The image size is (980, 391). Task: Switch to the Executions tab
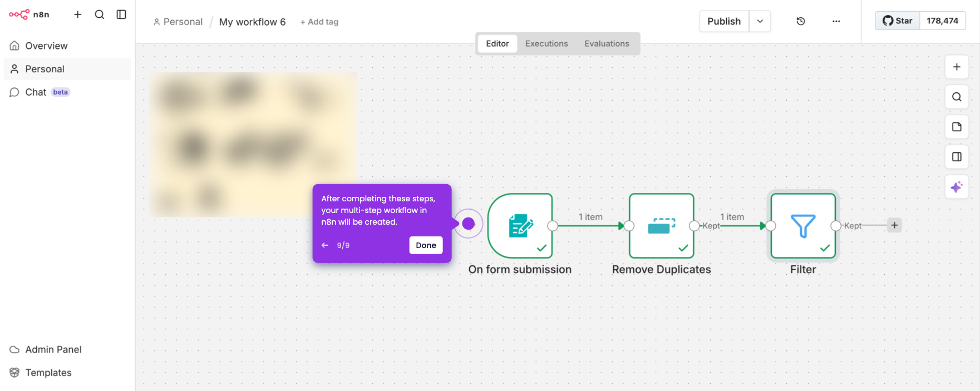pos(546,43)
